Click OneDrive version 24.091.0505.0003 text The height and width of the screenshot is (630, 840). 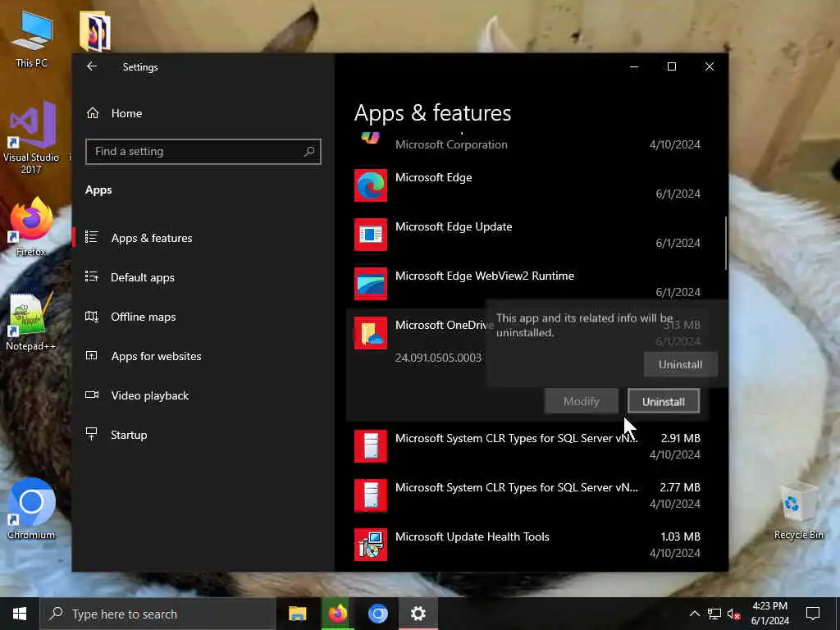[438, 358]
